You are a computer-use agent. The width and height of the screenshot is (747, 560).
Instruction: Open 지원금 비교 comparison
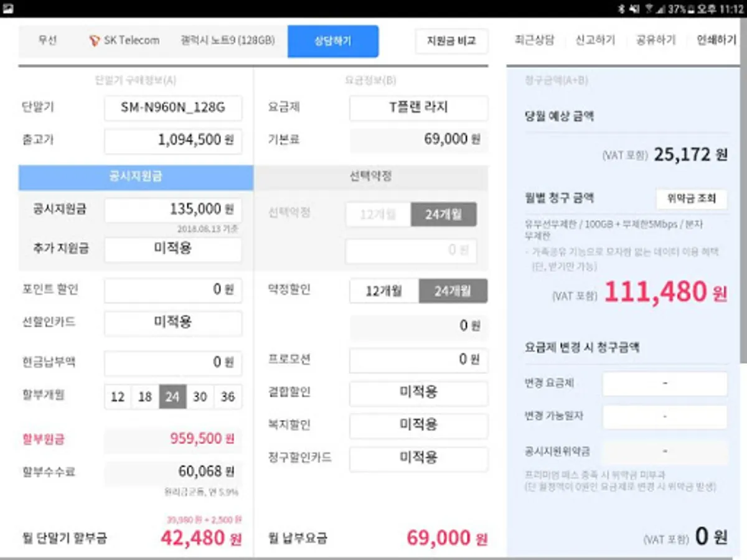451,41
